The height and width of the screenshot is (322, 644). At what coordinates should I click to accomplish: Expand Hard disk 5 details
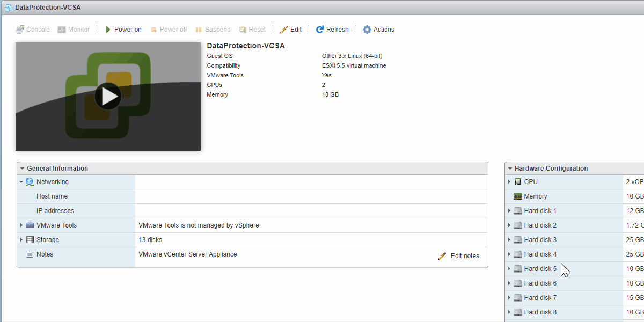[509, 269]
